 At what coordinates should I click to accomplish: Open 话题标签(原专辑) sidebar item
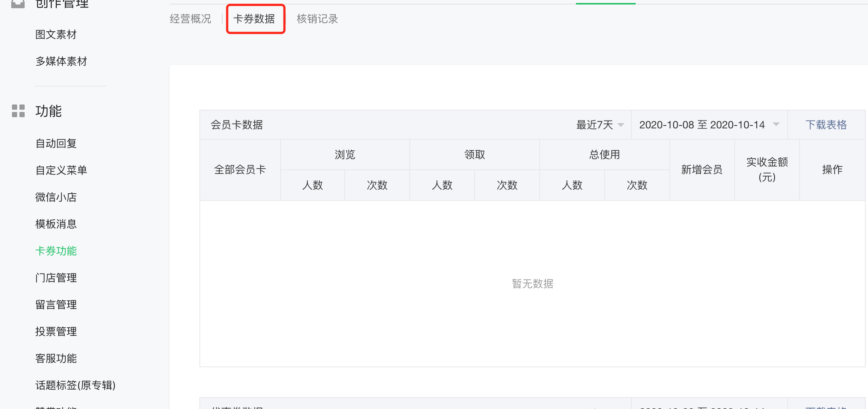75,385
